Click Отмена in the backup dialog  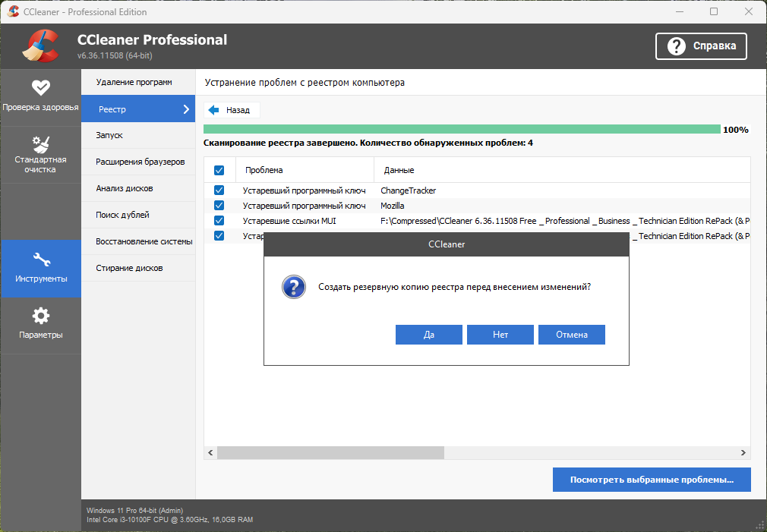572,335
